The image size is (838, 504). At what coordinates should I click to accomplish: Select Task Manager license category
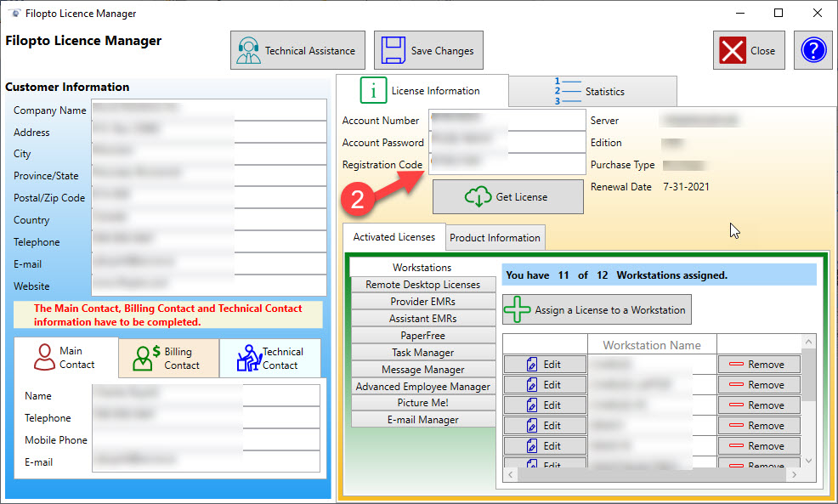(422, 353)
